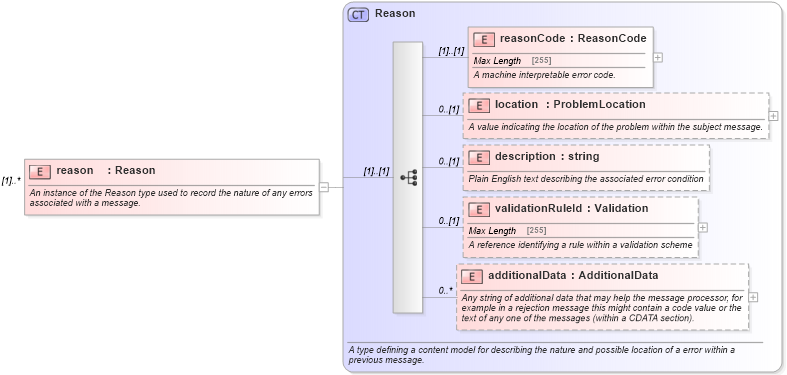Collapse the reason element node

(324, 187)
